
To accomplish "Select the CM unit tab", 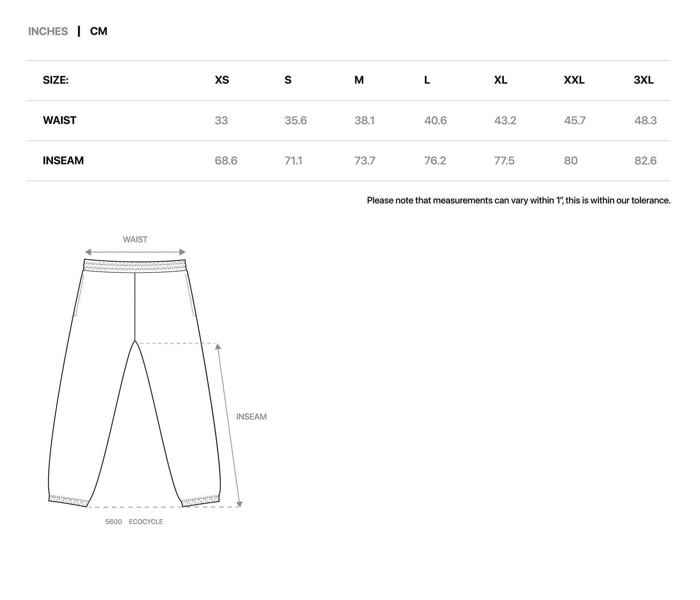I will [98, 31].
